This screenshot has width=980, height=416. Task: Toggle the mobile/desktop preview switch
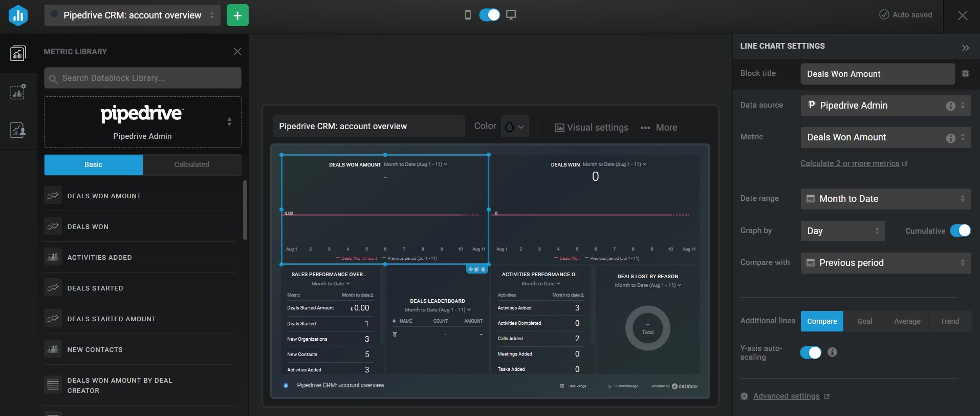[x=490, y=15]
